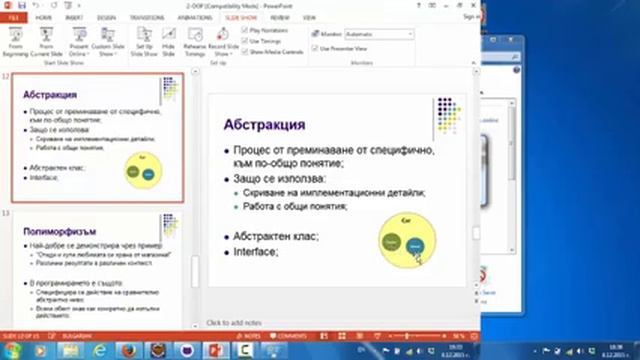Click zoom in plus button

click(x=444, y=336)
